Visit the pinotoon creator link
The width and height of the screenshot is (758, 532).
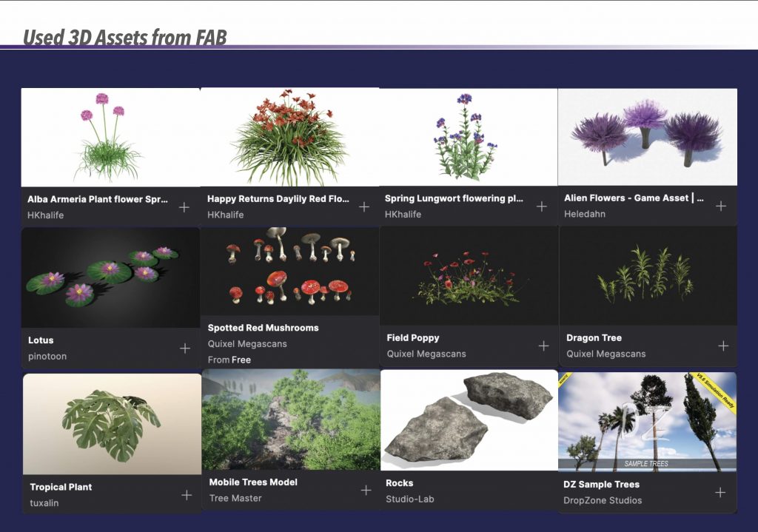coord(47,357)
